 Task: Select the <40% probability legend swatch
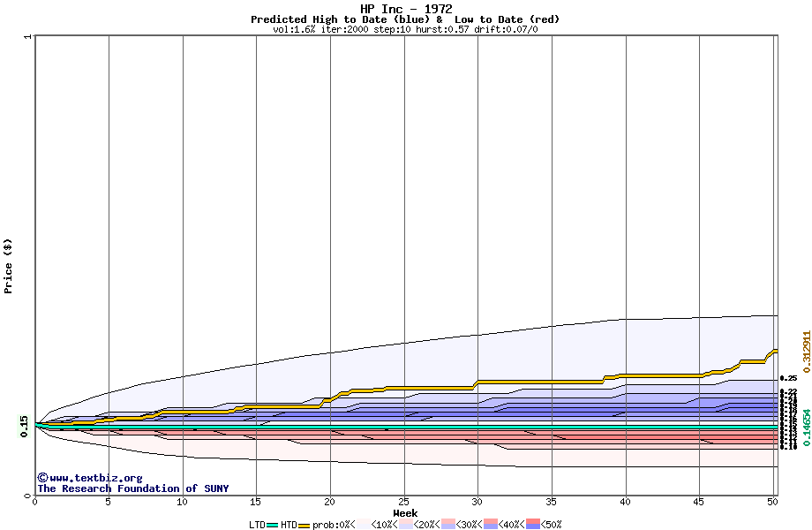tap(491, 525)
